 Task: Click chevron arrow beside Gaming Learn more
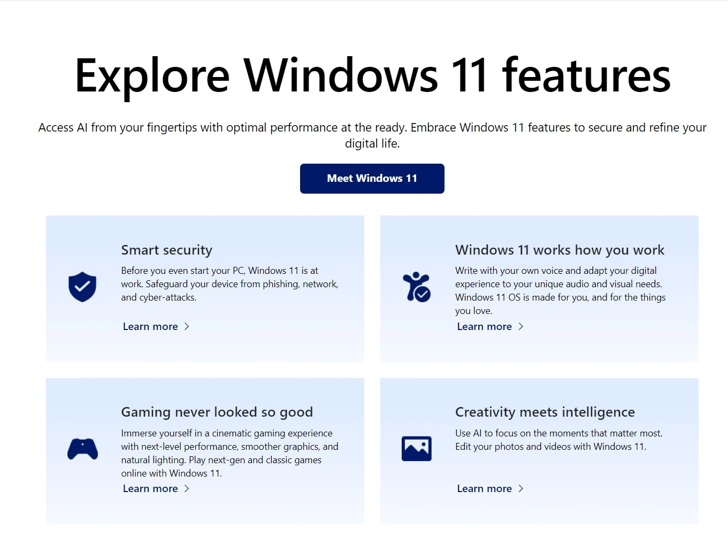(x=187, y=488)
